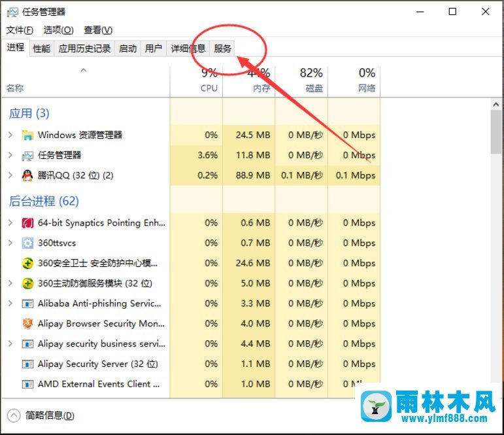Screen dimensions: 504x435
Task: Expand the Windows 资源管理器 row
Action: [10, 135]
